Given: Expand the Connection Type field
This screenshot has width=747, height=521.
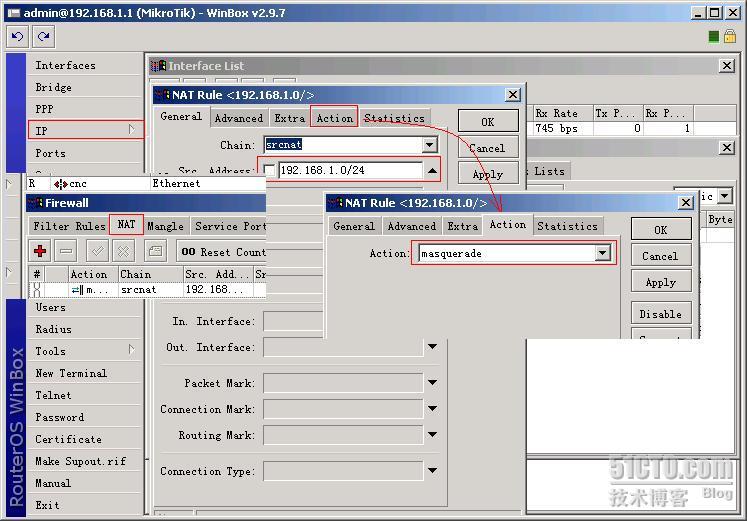Looking at the screenshot, I should pyautogui.click(x=432, y=471).
